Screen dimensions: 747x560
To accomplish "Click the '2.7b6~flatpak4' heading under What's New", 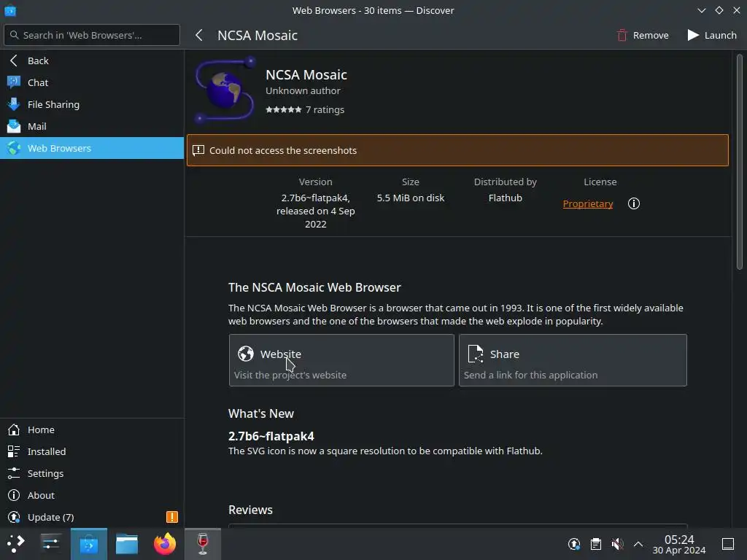I will [x=271, y=436].
